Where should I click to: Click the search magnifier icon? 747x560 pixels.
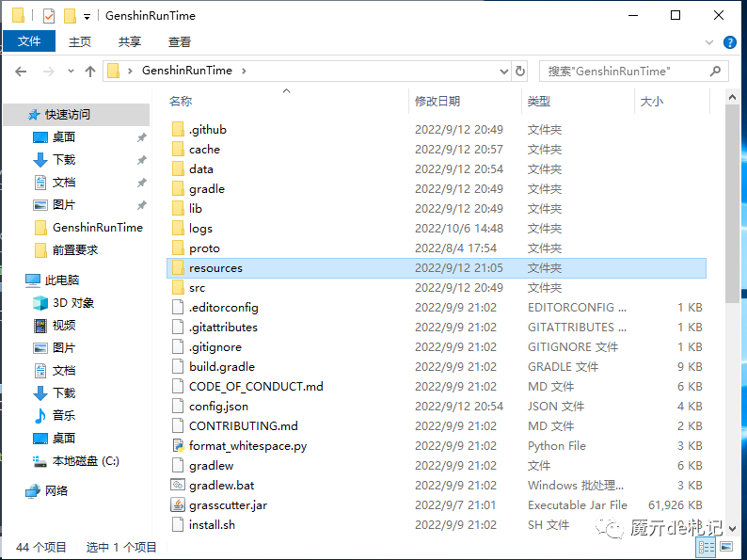coord(715,71)
